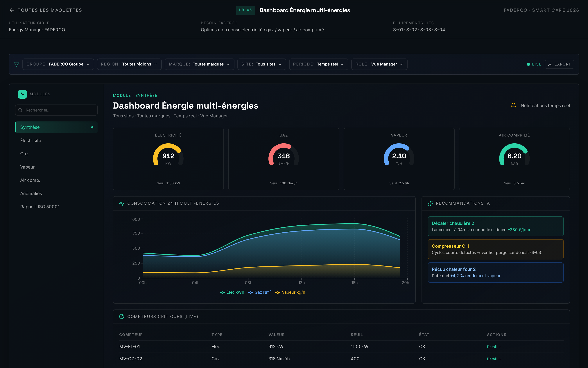Toggle Gaz Nm³ series in legend

[x=259, y=292]
